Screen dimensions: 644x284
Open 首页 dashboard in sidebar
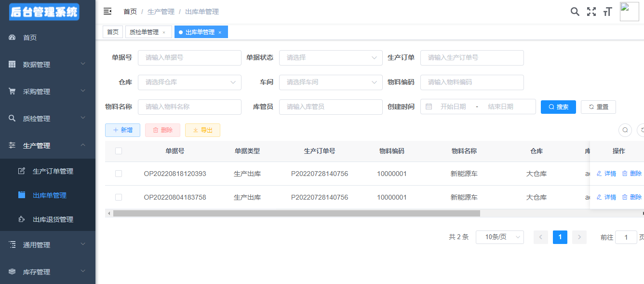pyautogui.click(x=30, y=38)
